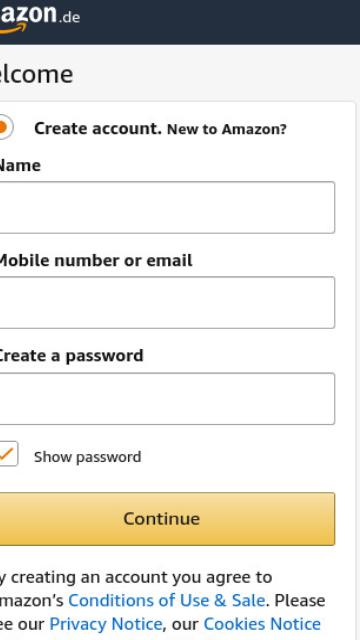Focus the Name input field
This screenshot has width=360, height=640.
point(167,207)
